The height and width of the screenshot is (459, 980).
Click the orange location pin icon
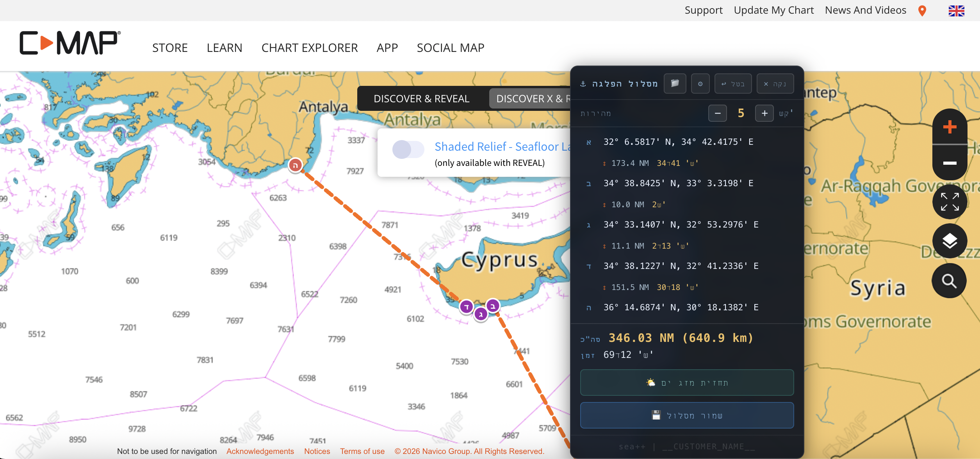(x=922, y=11)
